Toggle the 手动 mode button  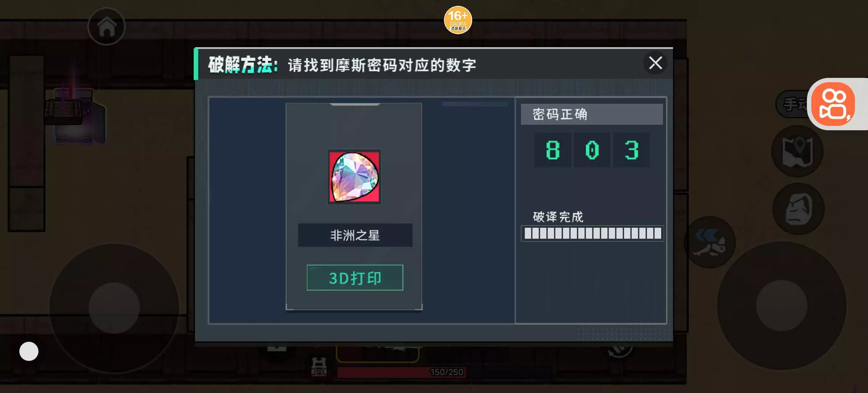point(793,104)
